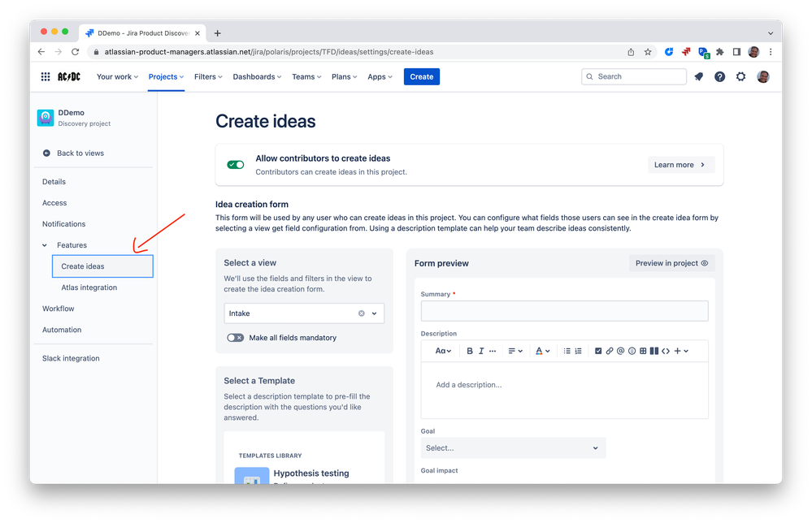Viewport: 812px width, 523px height.
Task: Open the Intake view dropdown
Action: 304,313
